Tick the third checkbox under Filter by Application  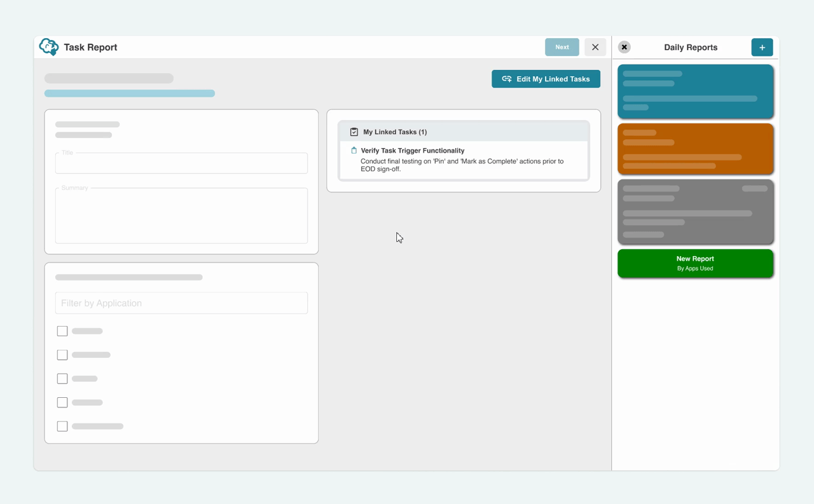[x=62, y=379]
